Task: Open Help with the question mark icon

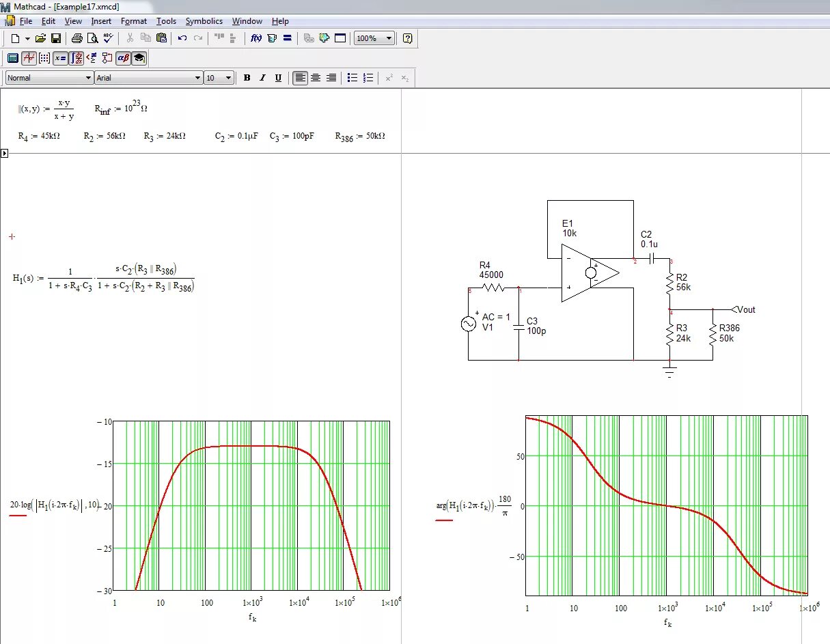Action: (x=408, y=38)
